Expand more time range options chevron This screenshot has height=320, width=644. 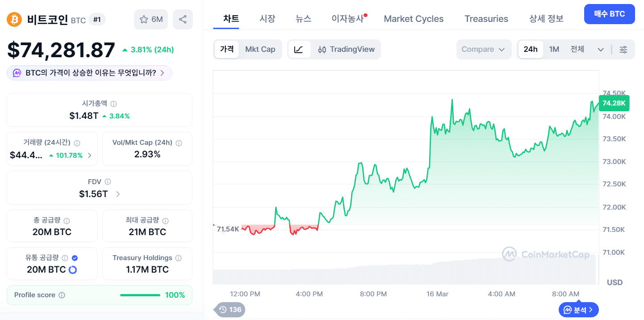click(x=600, y=50)
